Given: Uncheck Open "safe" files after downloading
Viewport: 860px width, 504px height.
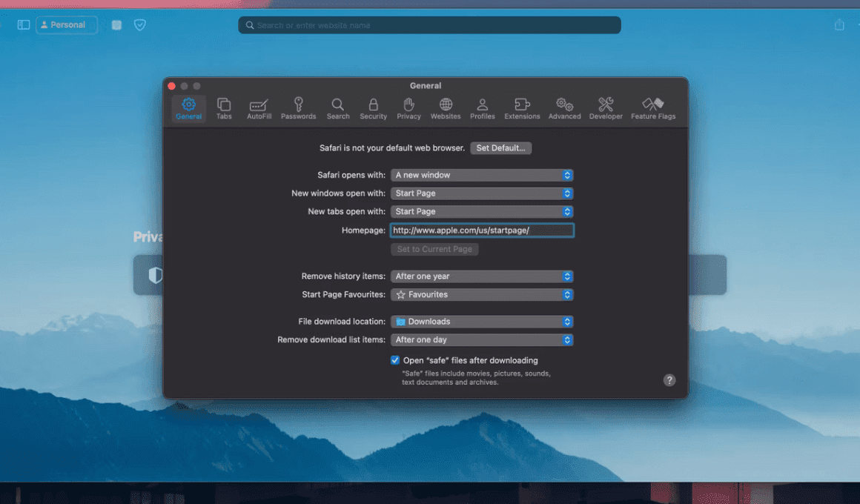Looking at the screenshot, I should pos(395,360).
